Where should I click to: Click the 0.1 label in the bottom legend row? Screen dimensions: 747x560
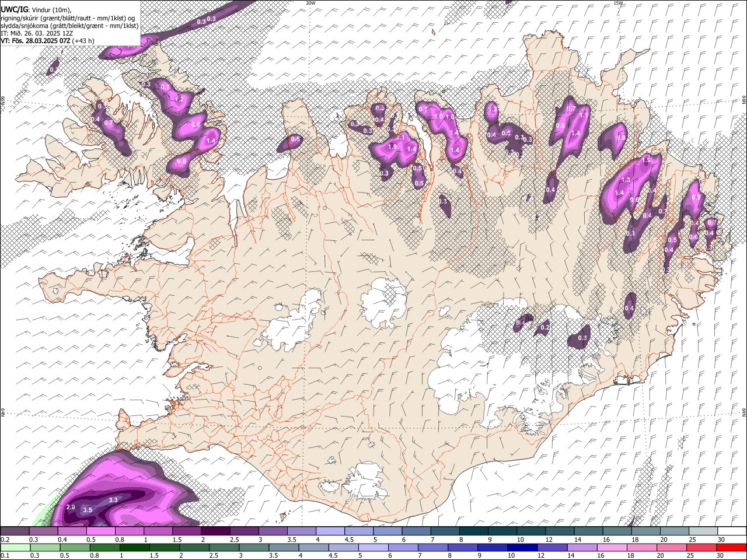pos(5,556)
